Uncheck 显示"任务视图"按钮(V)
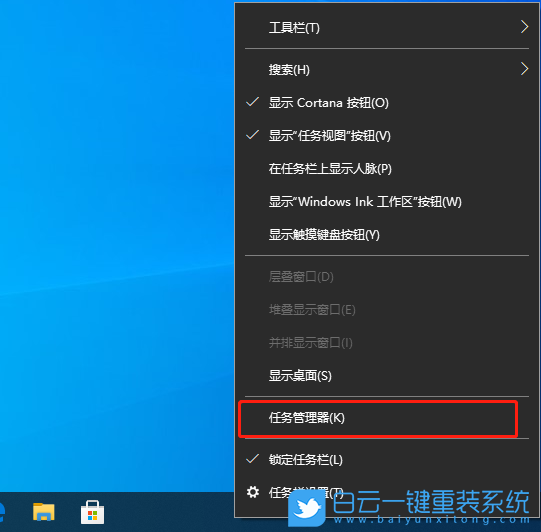This screenshot has height=532, width=541. 387,136
